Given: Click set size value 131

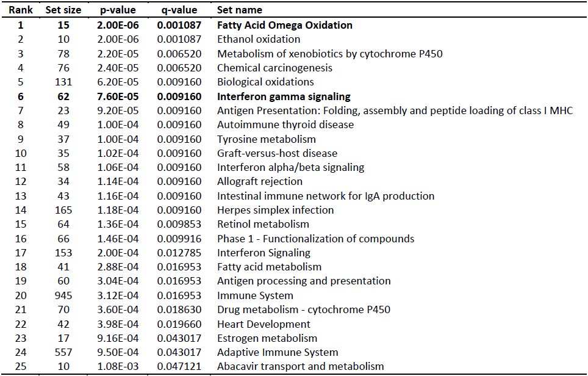Looking at the screenshot, I should [x=63, y=82].
